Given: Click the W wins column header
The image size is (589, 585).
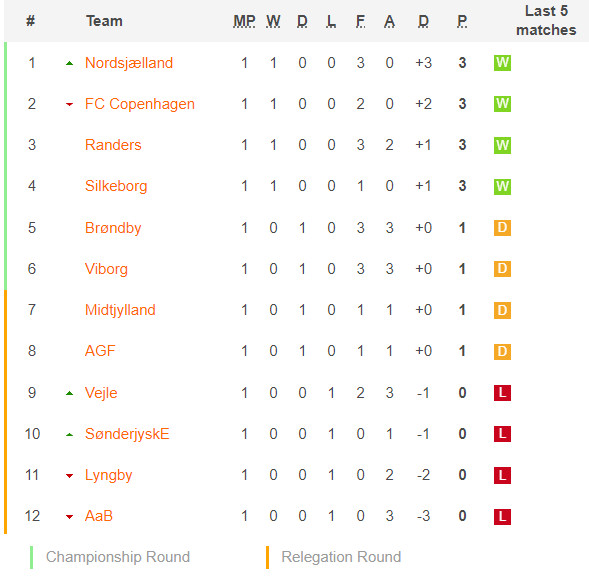Looking at the screenshot, I should (273, 21).
